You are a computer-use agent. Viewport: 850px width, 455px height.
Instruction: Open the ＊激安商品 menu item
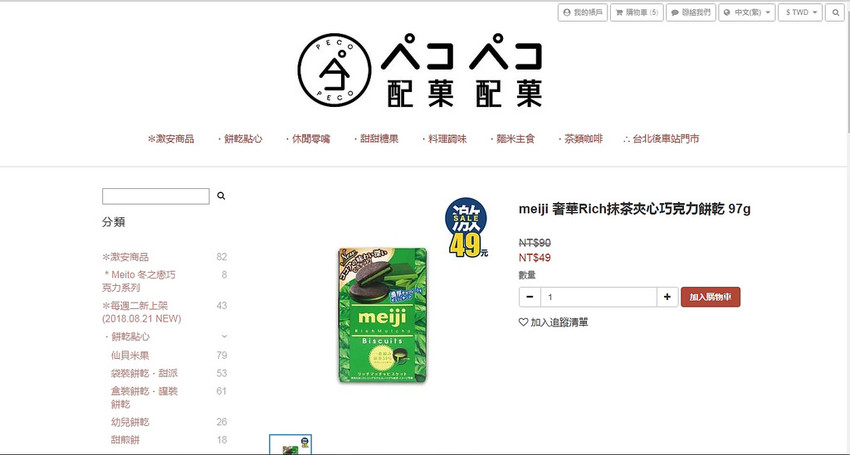click(171, 139)
